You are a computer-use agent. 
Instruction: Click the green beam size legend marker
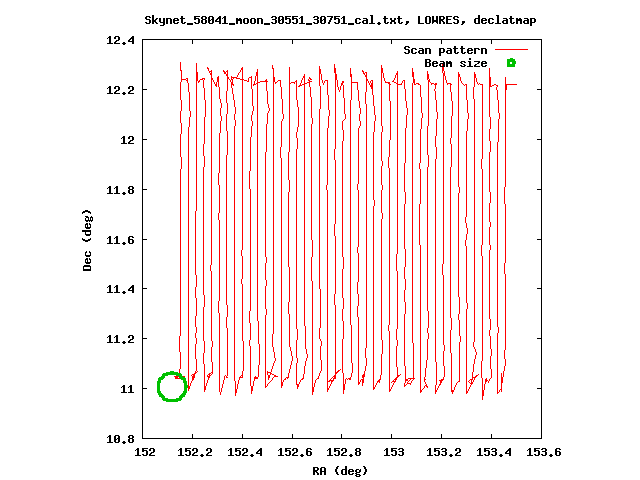click(x=511, y=63)
